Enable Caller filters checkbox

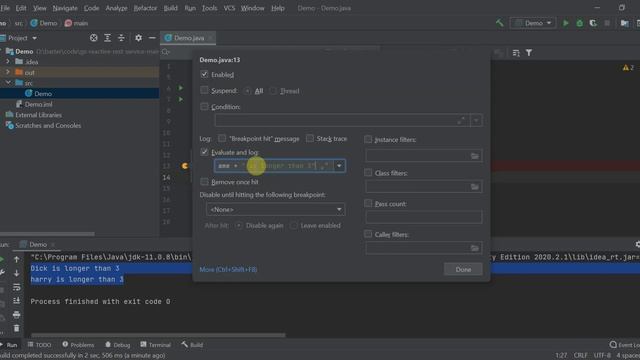[x=368, y=234]
